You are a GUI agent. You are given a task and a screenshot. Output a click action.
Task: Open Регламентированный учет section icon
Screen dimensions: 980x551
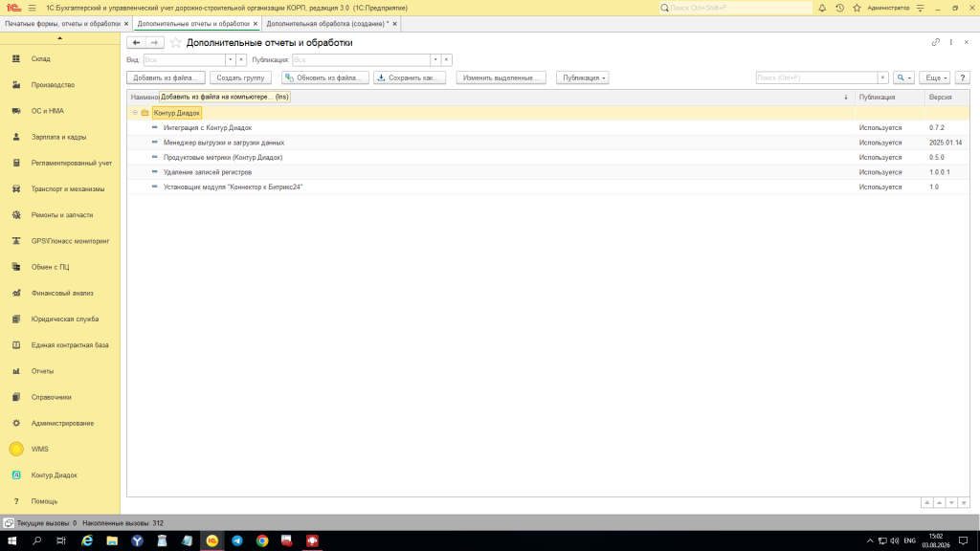(16, 163)
